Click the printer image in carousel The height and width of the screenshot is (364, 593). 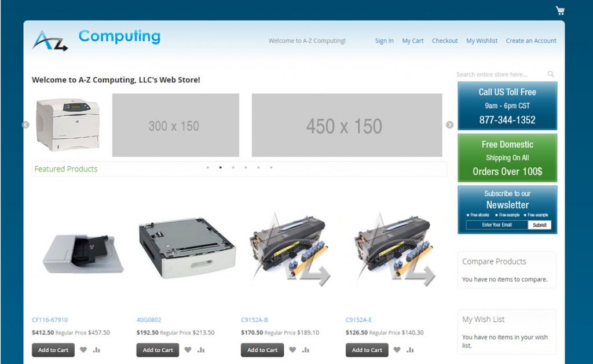click(68, 125)
